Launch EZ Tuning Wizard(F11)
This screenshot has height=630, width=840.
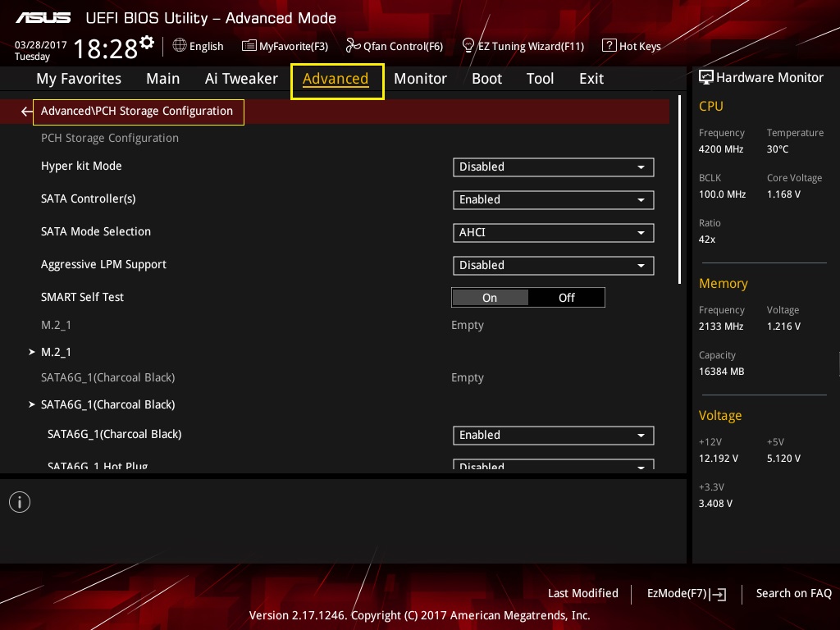[523, 46]
